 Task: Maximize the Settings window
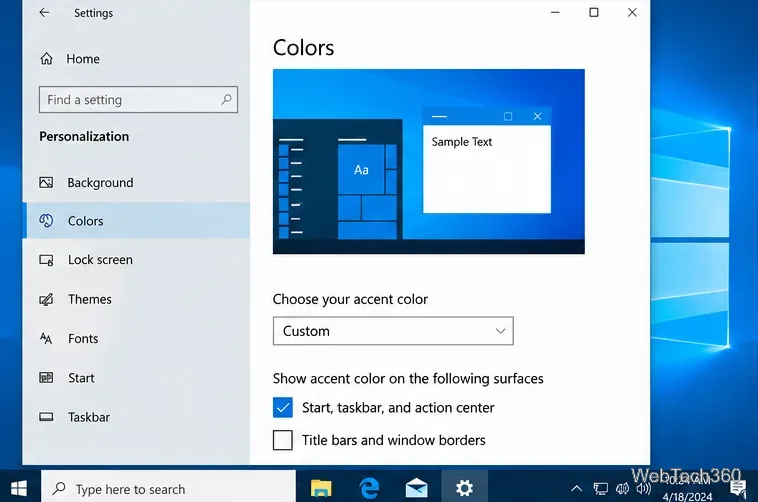pyautogui.click(x=594, y=13)
